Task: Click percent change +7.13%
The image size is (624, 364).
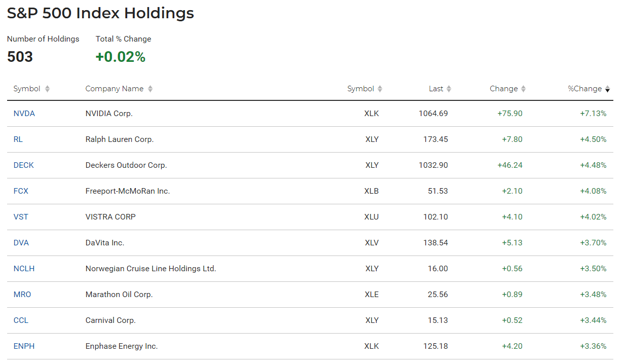Action: tap(593, 114)
